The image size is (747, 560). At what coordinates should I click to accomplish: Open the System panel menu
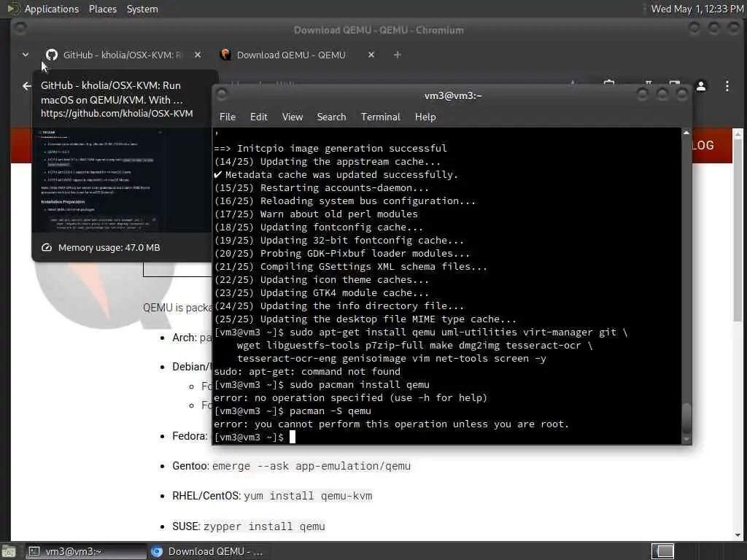(142, 9)
